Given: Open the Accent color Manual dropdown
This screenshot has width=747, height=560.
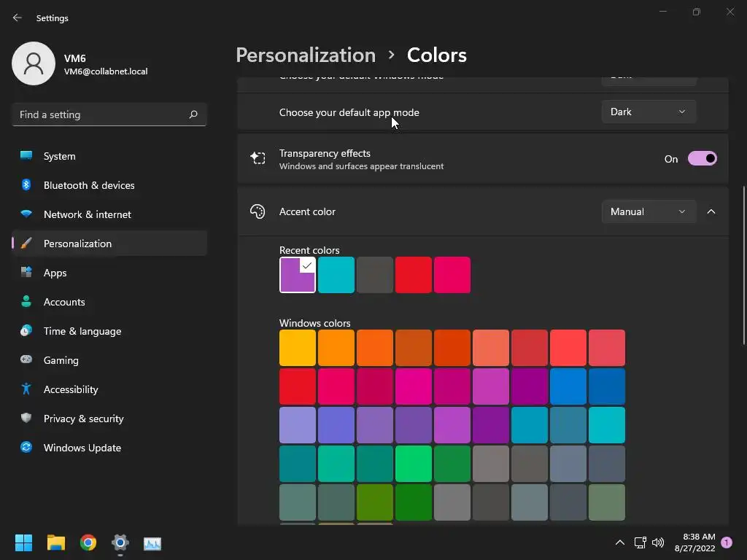Looking at the screenshot, I should [649, 211].
